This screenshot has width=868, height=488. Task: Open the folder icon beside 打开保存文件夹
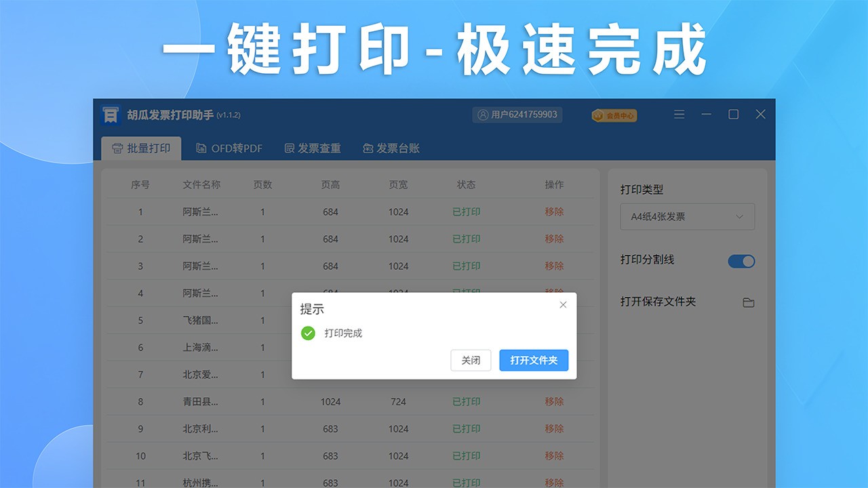pyautogui.click(x=748, y=302)
